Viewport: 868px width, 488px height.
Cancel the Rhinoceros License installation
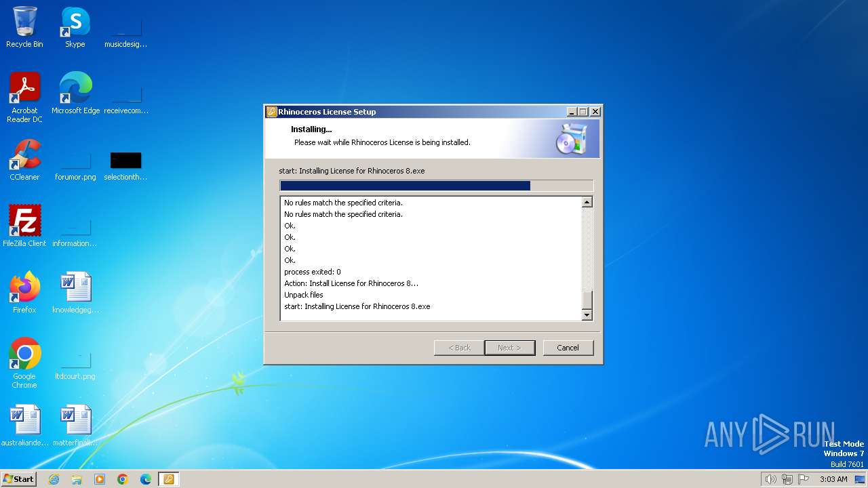pos(568,348)
